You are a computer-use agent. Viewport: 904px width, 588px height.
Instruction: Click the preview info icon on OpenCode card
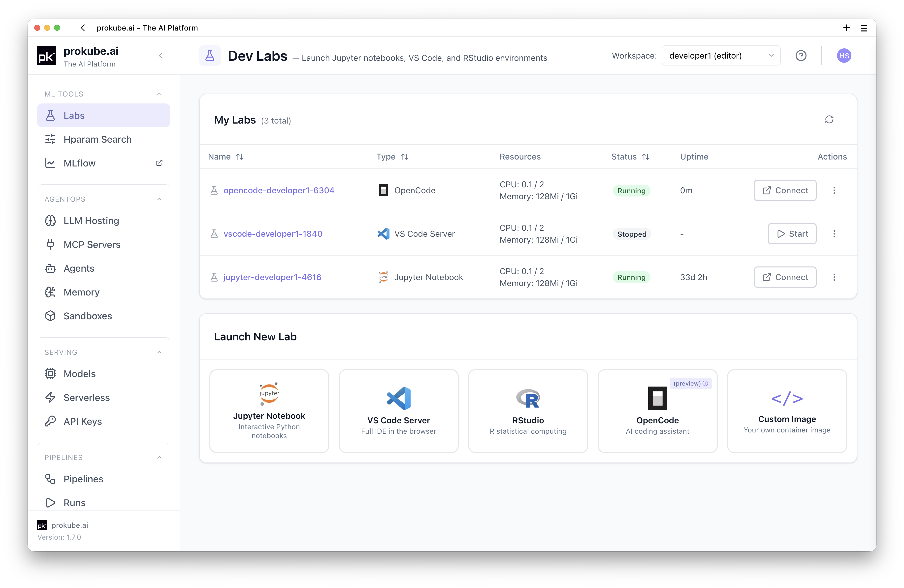[705, 383]
